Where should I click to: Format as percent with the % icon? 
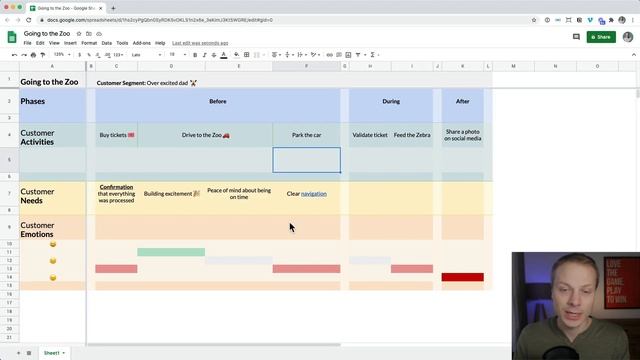tap(89, 55)
